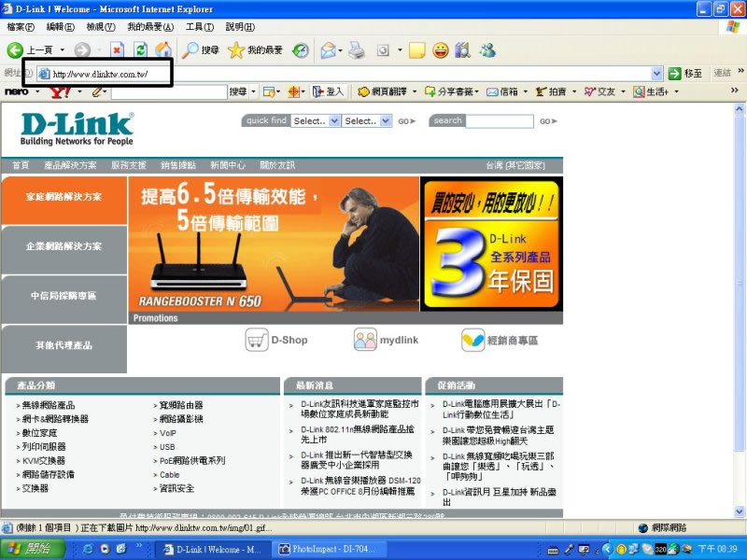Open the 新聞中心 navigation tab
747x560 pixels.
[x=228, y=165]
